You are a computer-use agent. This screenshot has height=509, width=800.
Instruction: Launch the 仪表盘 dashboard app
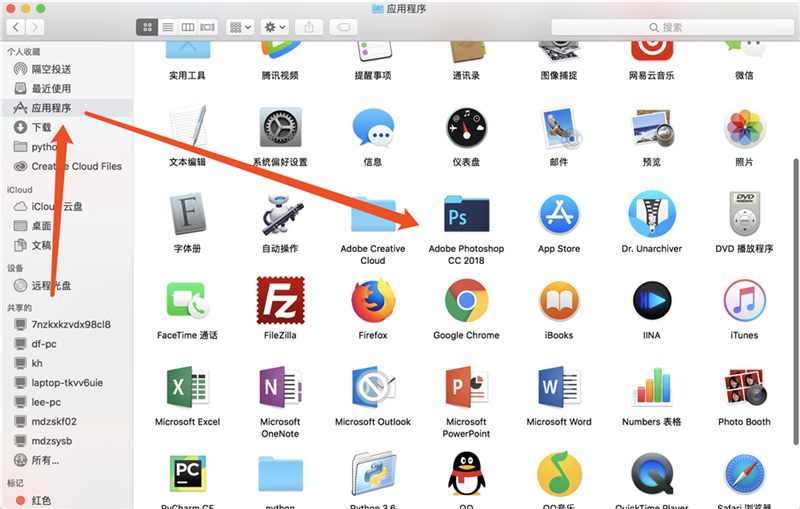(x=466, y=128)
